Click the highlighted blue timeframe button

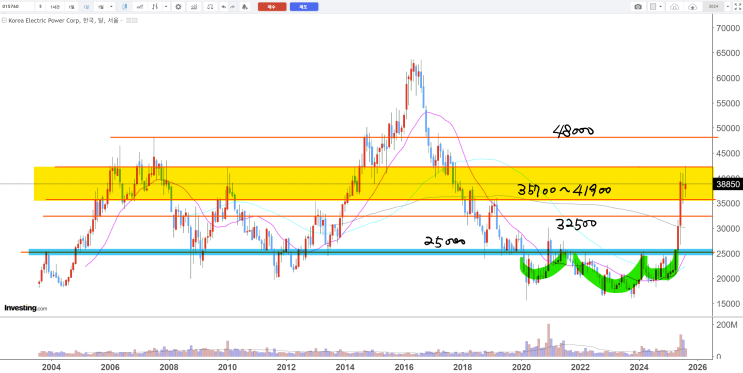coord(86,7)
